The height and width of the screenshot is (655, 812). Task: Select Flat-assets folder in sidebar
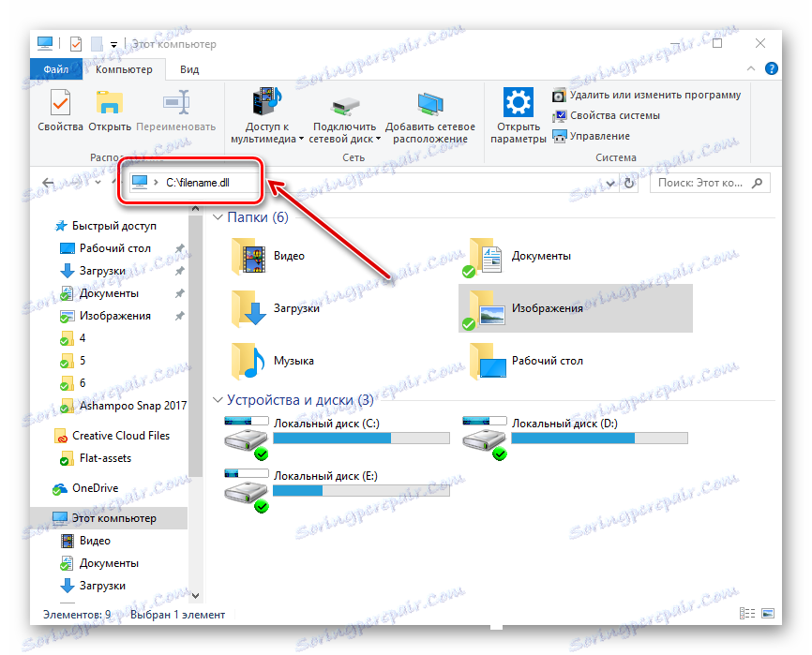(96, 458)
